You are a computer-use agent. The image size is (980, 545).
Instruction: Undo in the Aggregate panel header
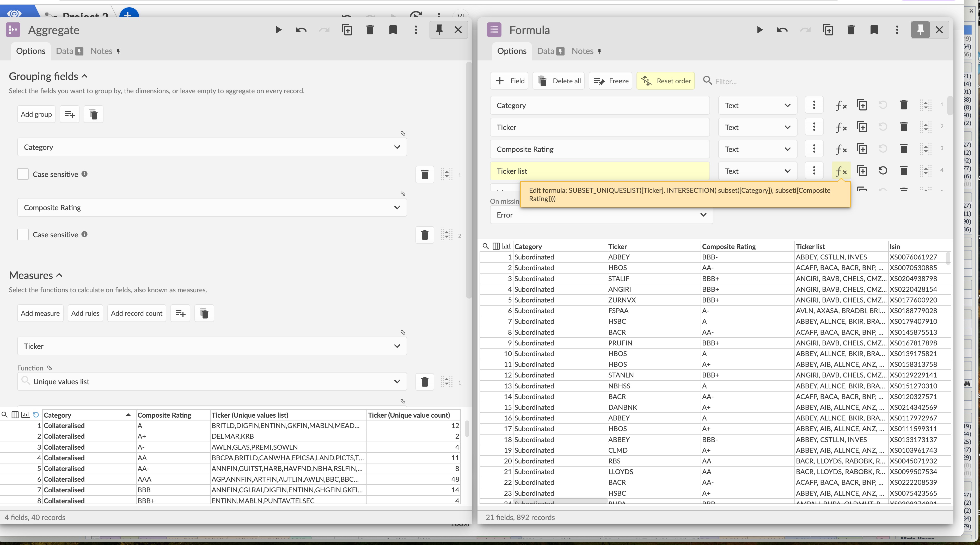(301, 30)
